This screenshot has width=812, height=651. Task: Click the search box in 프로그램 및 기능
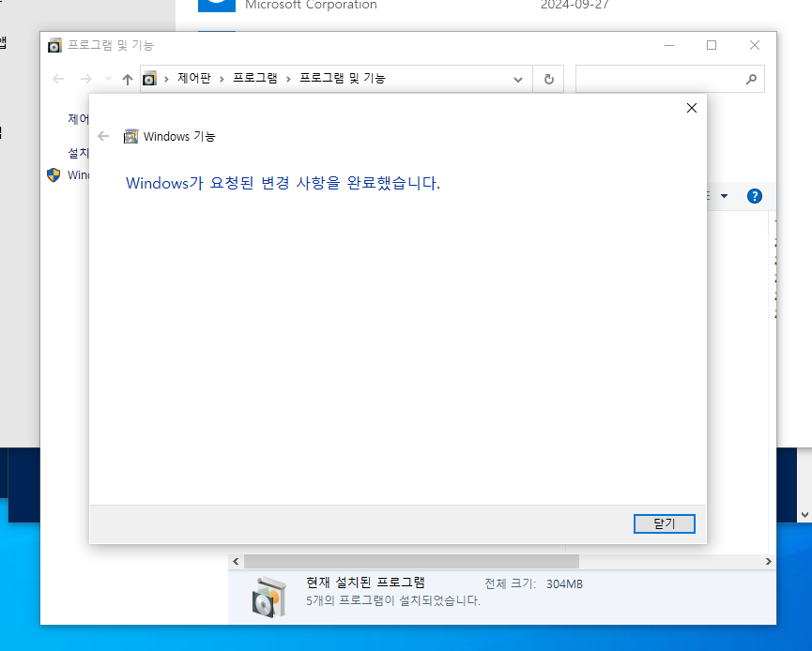coord(669,79)
